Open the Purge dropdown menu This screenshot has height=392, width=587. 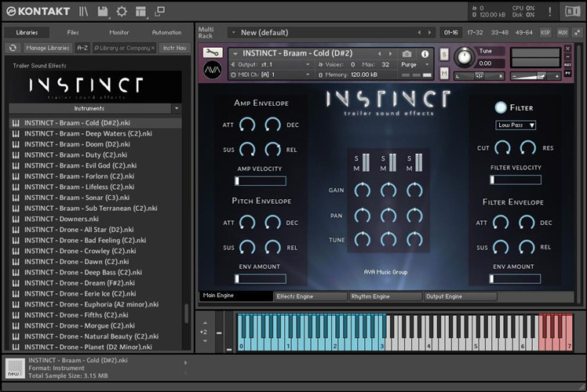(412, 64)
